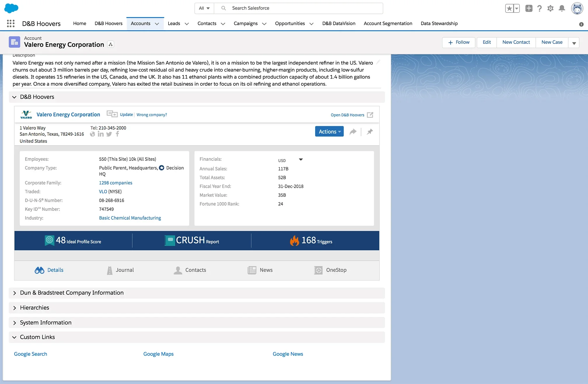Open the Actions dropdown button
Viewport: 588px width, 384px height.
coord(329,132)
